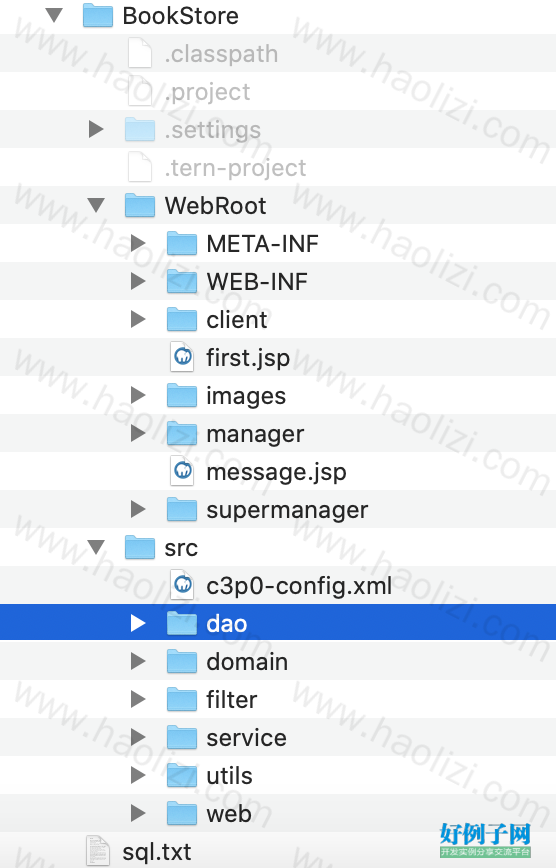Select the domain folder name
This screenshot has width=556, height=868.
click(x=248, y=662)
